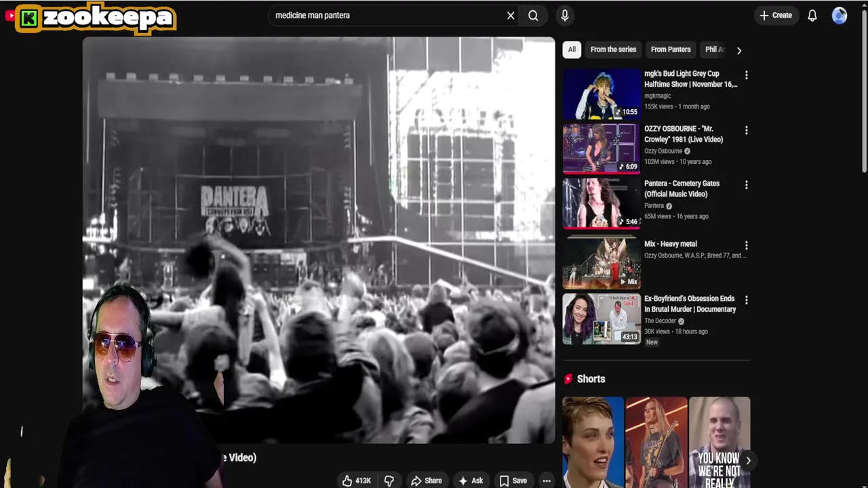
Task: Open the Create menu
Action: 775,16
